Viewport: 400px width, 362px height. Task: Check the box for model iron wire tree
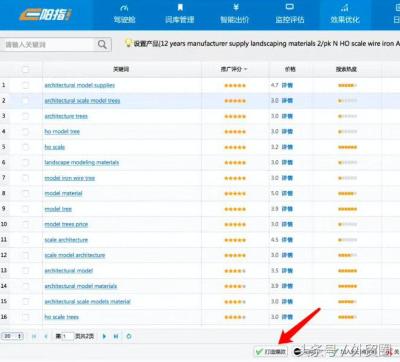click(x=25, y=178)
